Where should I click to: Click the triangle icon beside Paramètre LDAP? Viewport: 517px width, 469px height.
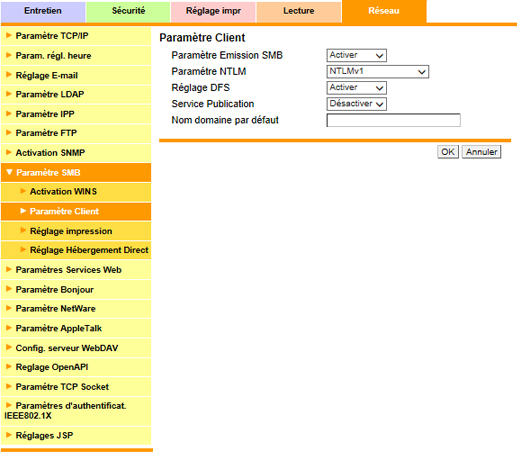point(9,94)
